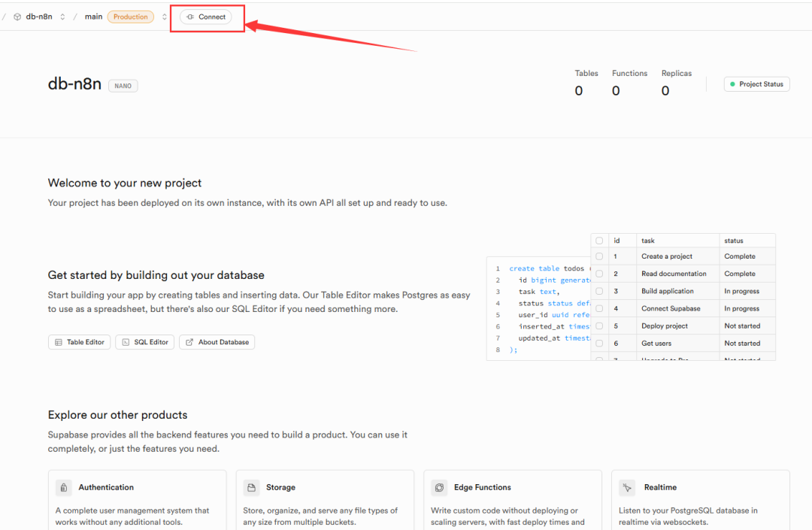
Task: Click the plug icon in the Connect button
Action: point(190,17)
